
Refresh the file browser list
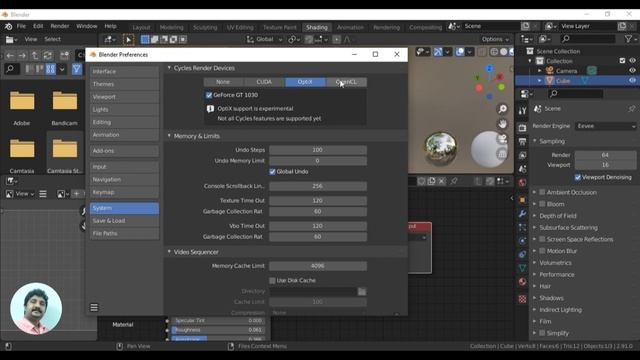pyautogui.click(x=48, y=56)
